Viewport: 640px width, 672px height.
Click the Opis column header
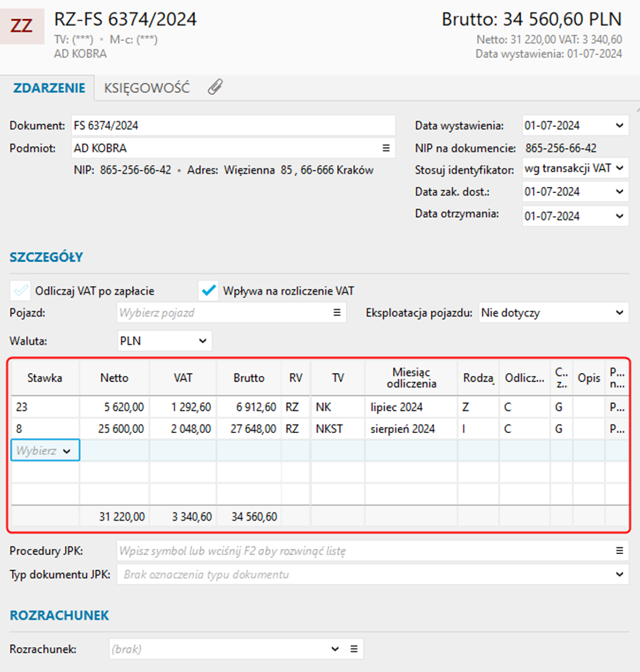[x=589, y=378]
